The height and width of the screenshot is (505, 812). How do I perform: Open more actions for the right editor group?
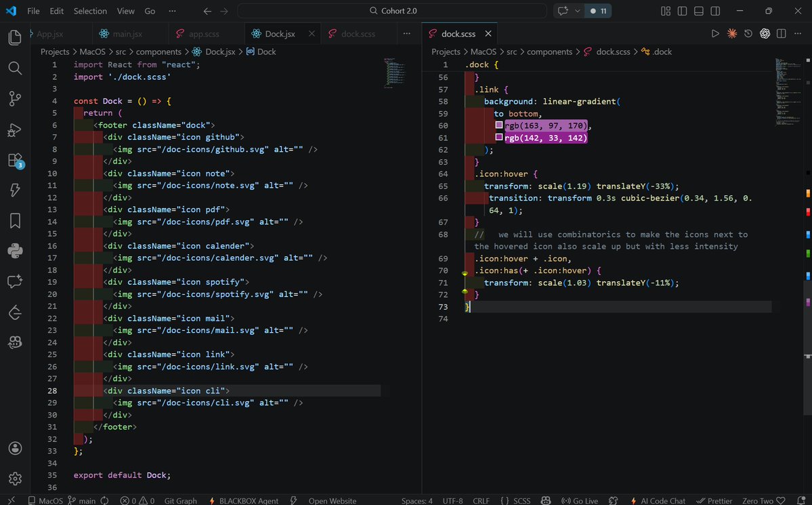pyautogui.click(x=798, y=34)
